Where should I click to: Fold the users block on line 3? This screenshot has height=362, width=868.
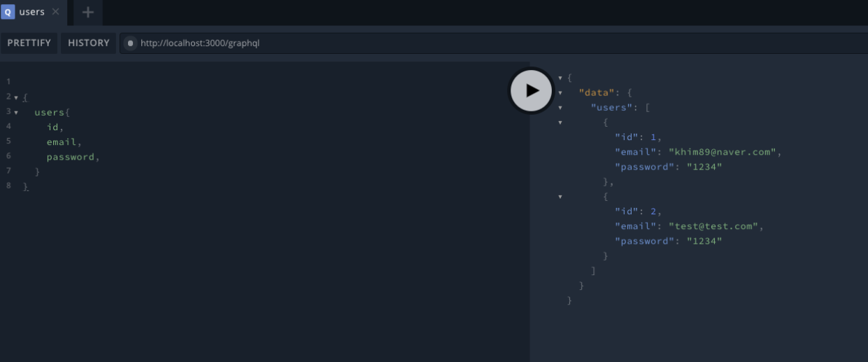pos(16,112)
